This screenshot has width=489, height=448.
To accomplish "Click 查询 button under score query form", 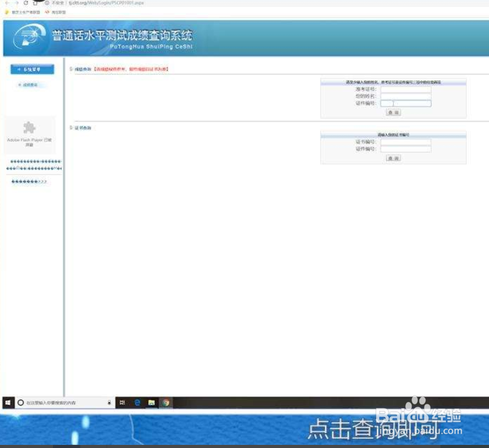I will pos(393,112).
